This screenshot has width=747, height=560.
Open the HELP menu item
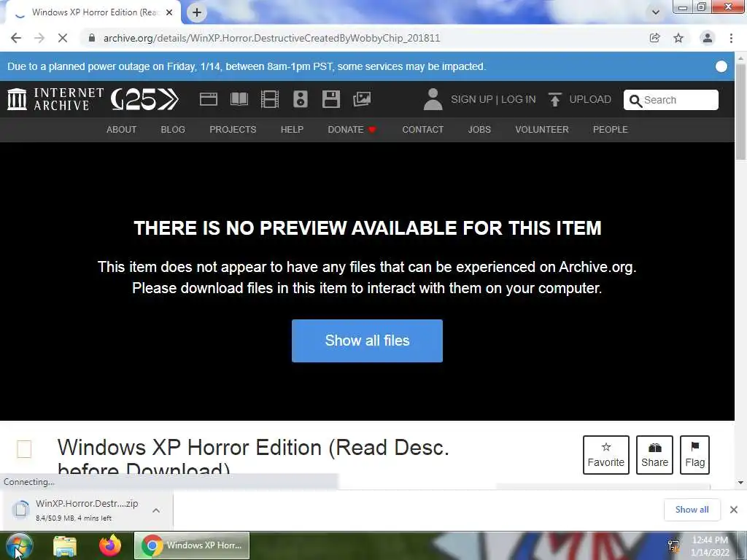(292, 130)
